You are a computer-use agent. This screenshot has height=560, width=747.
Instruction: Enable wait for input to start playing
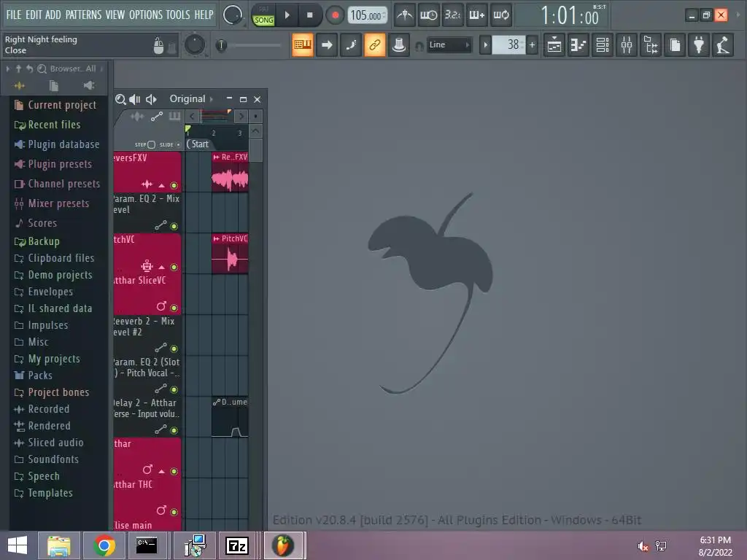click(429, 15)
